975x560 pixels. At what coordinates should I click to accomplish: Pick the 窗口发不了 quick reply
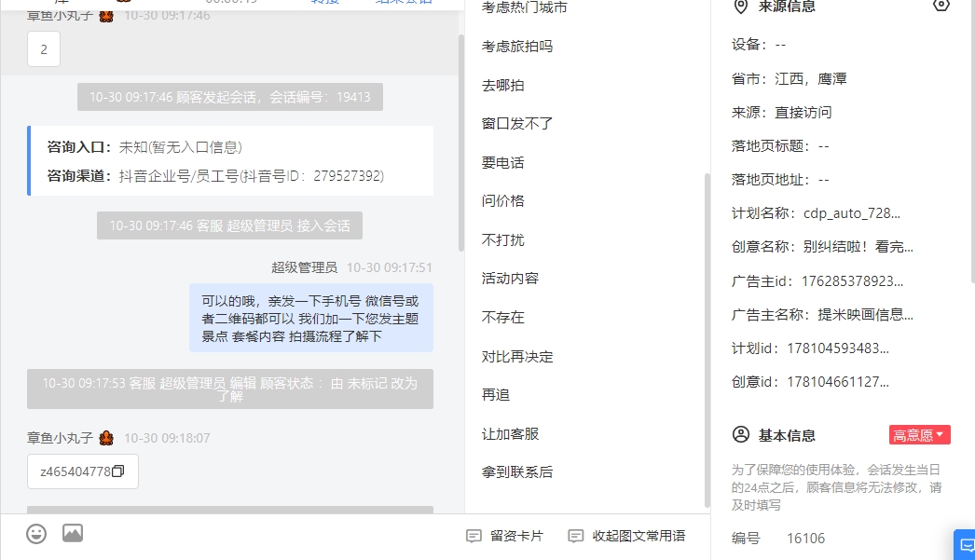point(517,124)
